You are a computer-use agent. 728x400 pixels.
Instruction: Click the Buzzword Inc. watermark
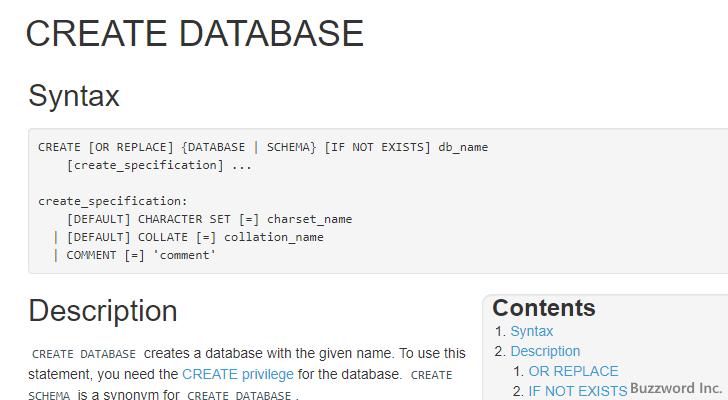(x=675, y=388)
